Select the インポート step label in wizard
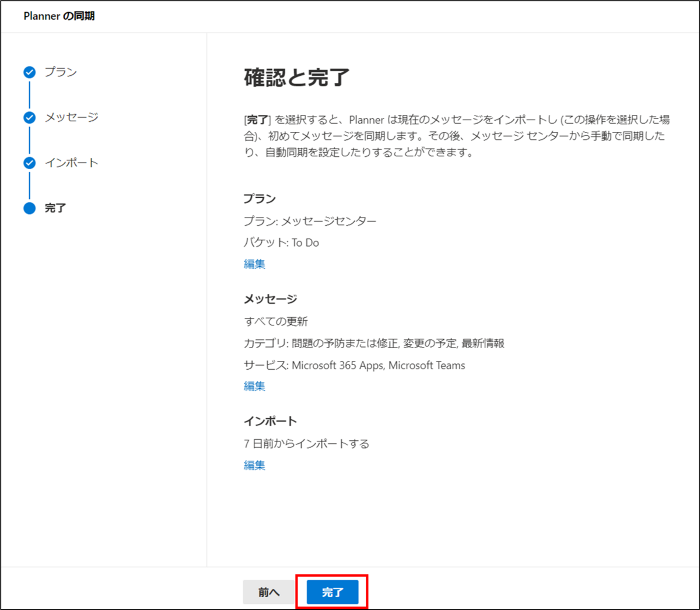Viewport: 700px width, 610px height. coord(71,163)
